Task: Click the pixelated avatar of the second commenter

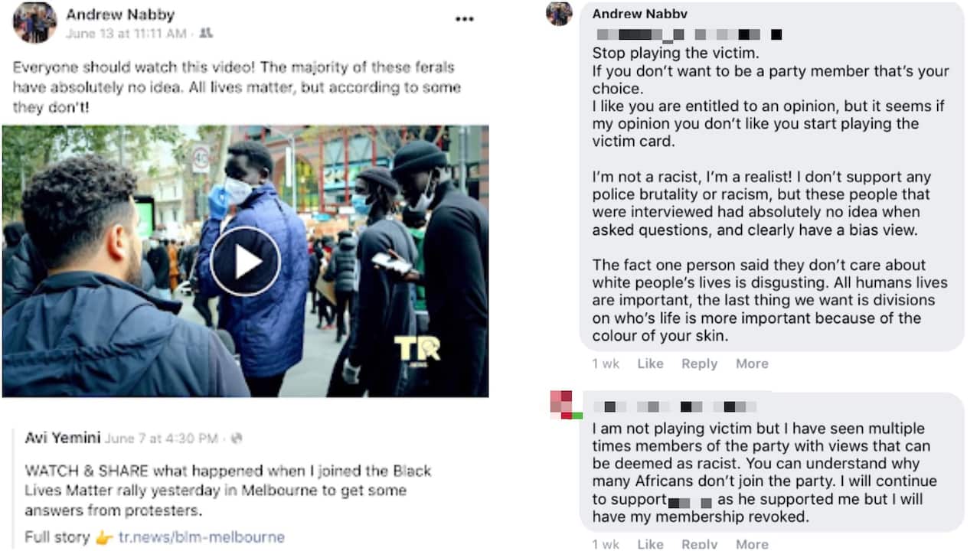Action: [565, 405]
